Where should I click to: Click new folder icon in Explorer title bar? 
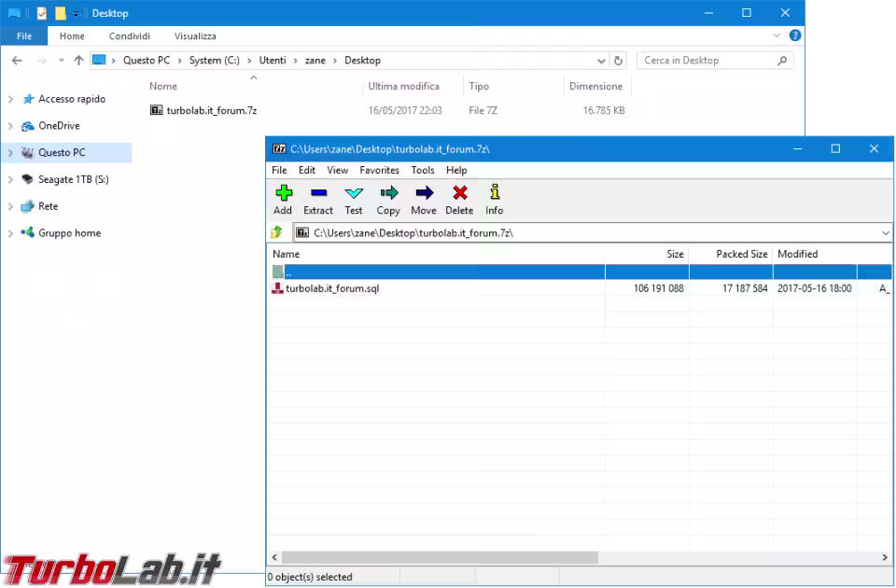(60, 12)
